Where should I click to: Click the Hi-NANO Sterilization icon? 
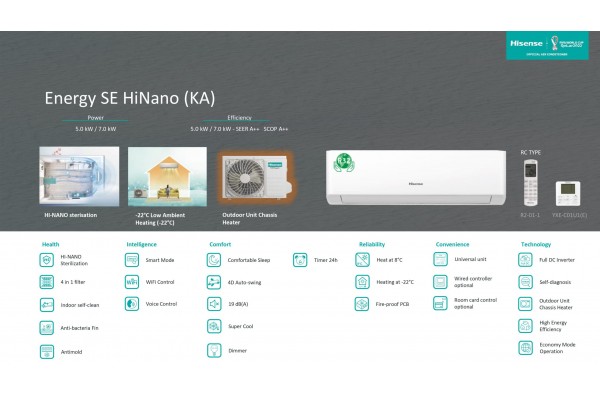[x=47, y=259]
